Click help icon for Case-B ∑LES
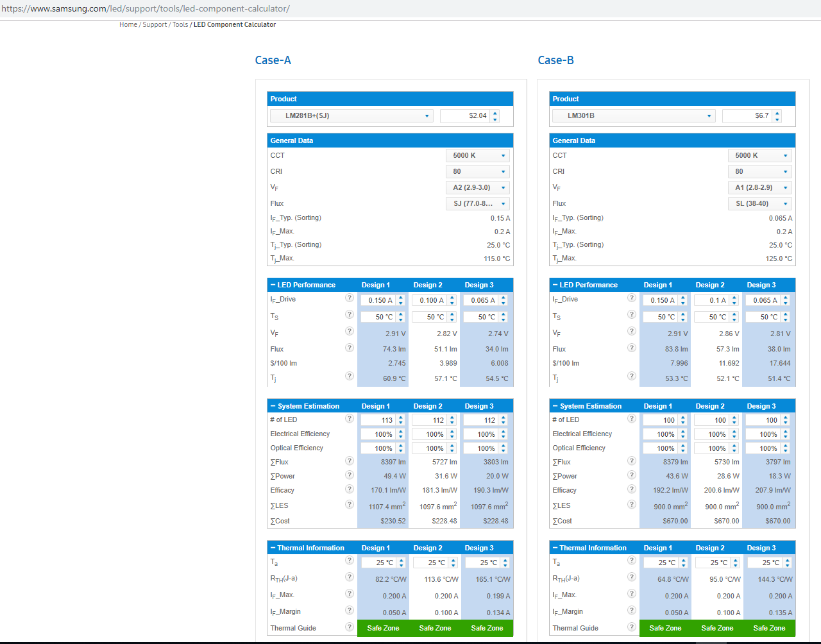The image size is (821, 644). click(632, 504)
